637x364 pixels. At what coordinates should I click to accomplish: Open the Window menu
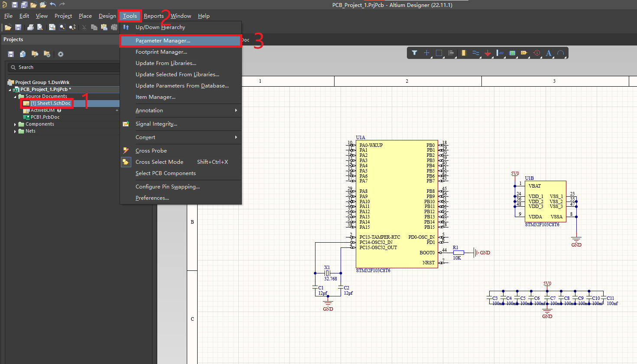(181, 16)
